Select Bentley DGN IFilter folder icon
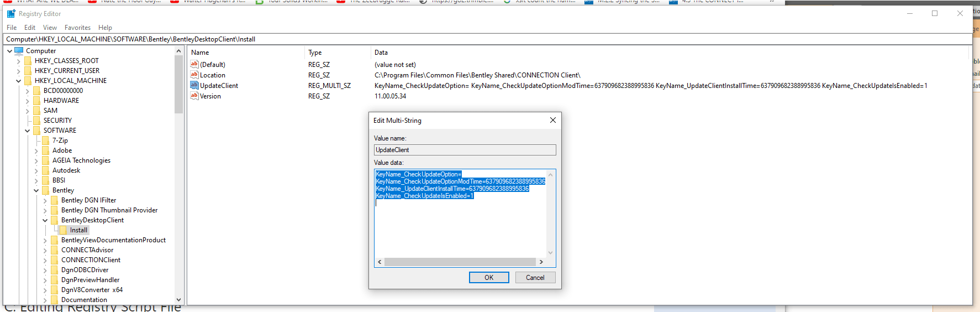 [55, 200]
